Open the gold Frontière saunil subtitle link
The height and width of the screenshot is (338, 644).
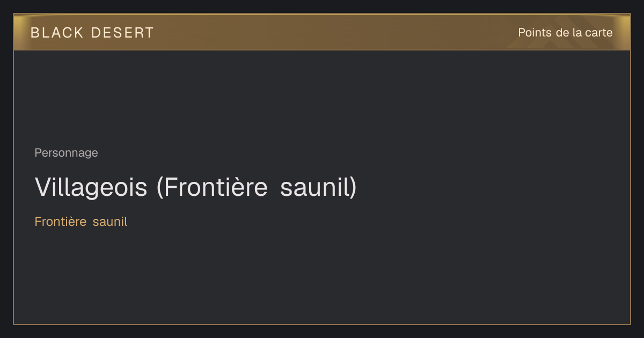(81, 222)
